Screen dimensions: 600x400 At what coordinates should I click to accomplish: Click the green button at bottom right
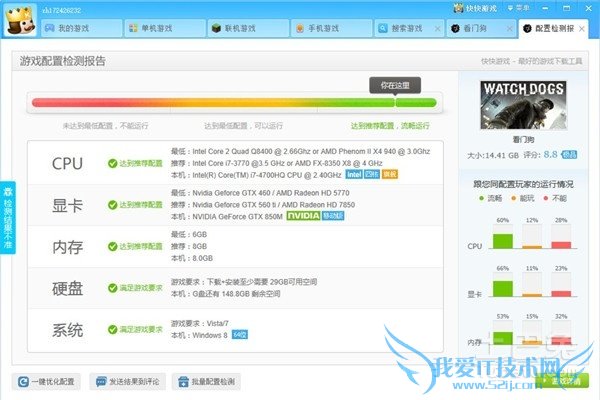pyautogui.click(x=562, y=381)
